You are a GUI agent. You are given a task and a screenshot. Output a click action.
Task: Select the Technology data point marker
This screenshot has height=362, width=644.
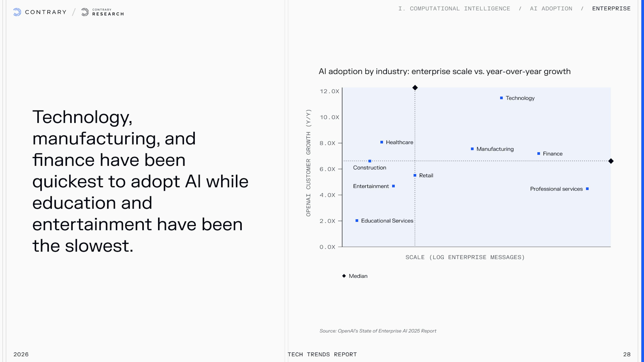tap(501, 98)
